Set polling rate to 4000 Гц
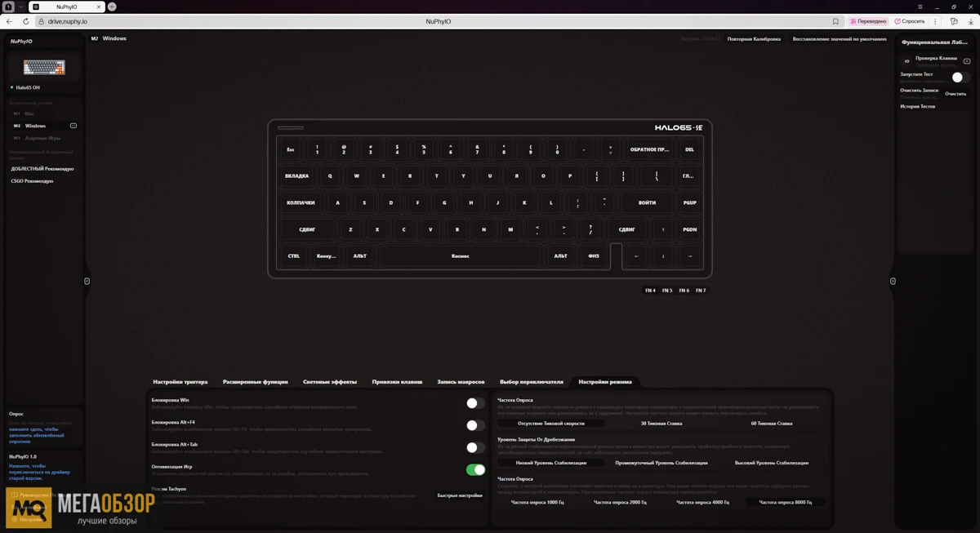Viewport: 980px width, 533px height. (703, 502)
